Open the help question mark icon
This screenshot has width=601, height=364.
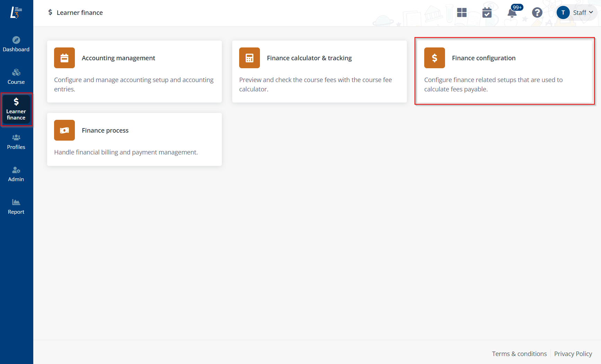[x=537, y=13]
